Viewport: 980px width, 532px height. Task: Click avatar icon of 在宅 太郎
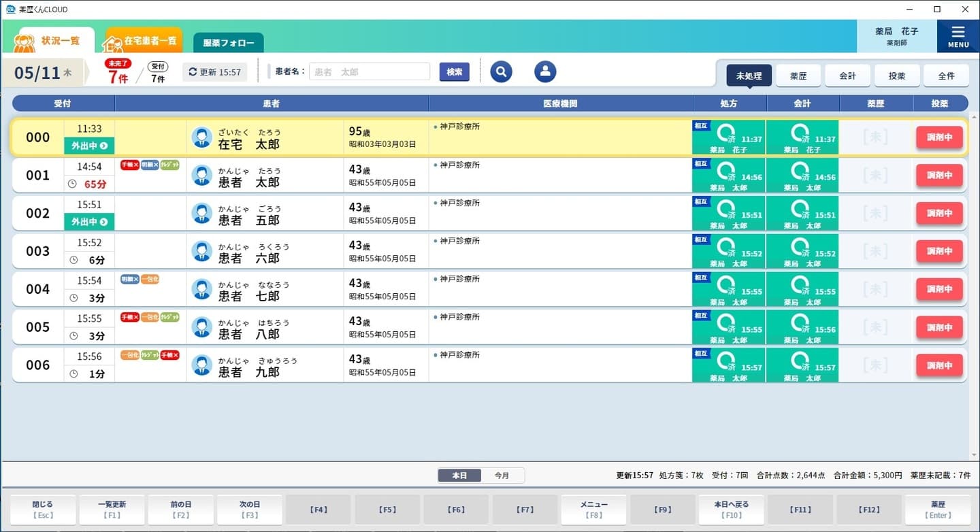(201, 137)
